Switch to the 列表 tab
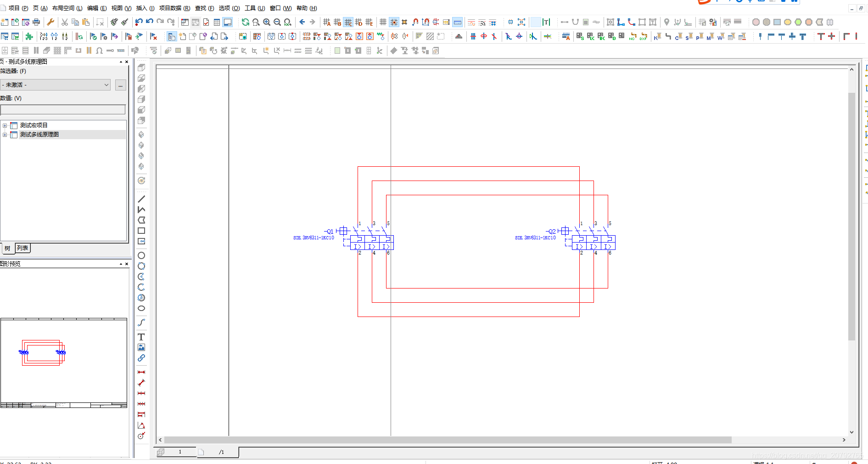 click(x=22, y=248)
